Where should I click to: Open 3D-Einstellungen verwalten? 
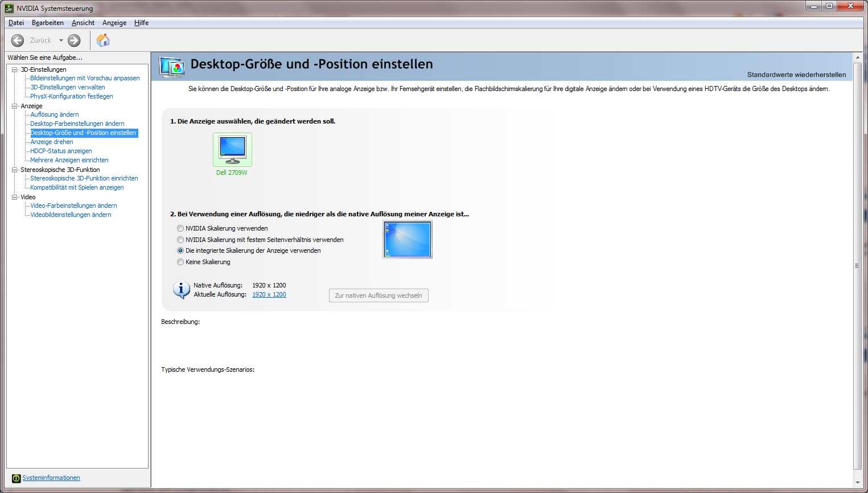click(68, 87)
